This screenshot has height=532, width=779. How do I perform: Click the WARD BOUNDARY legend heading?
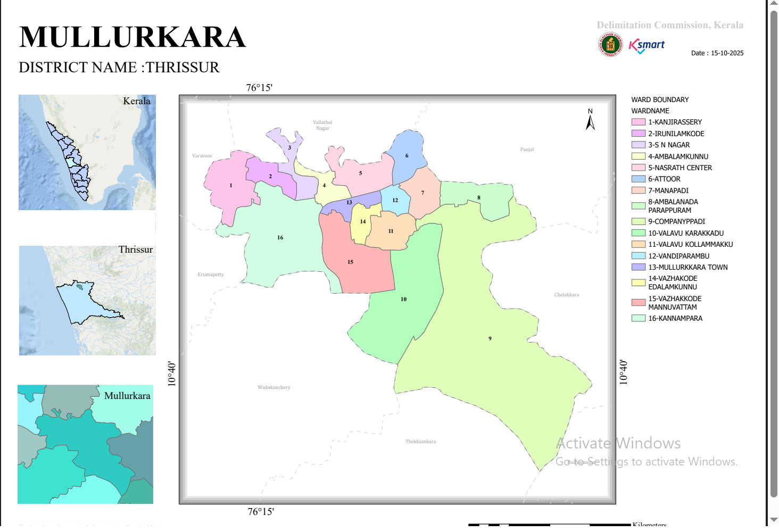[x=660, y=99]
